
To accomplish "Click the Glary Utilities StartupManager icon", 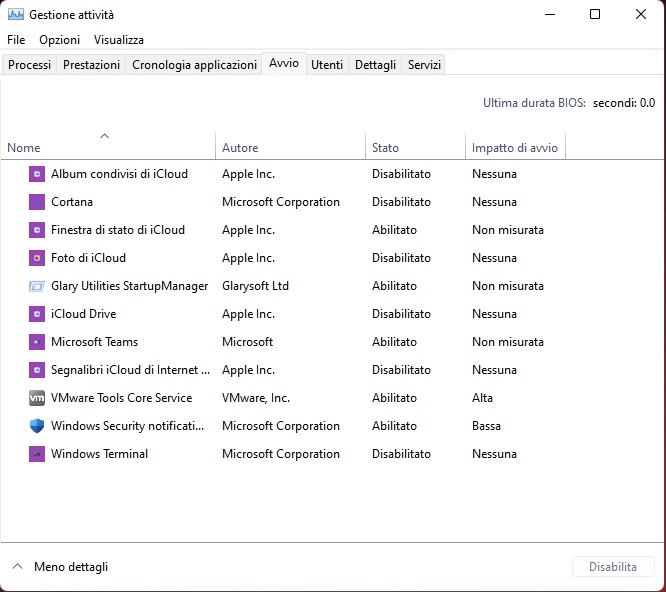I will pos(37,286).
